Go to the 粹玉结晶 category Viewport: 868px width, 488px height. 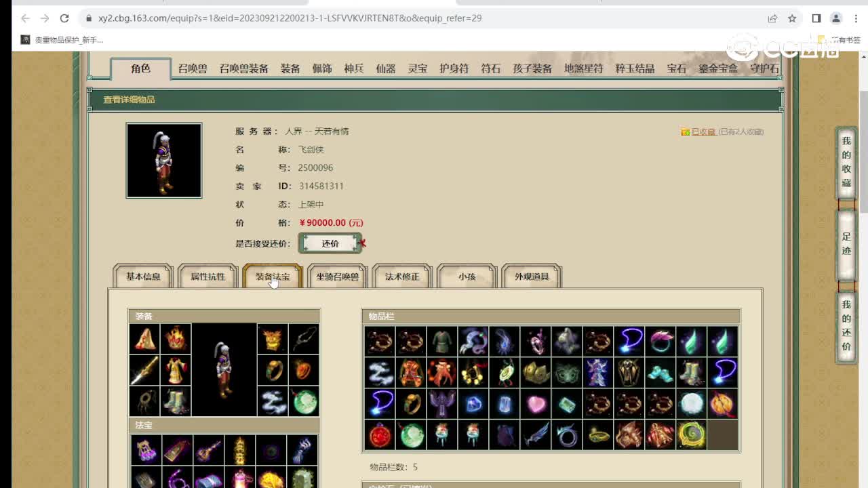[635, 68]
